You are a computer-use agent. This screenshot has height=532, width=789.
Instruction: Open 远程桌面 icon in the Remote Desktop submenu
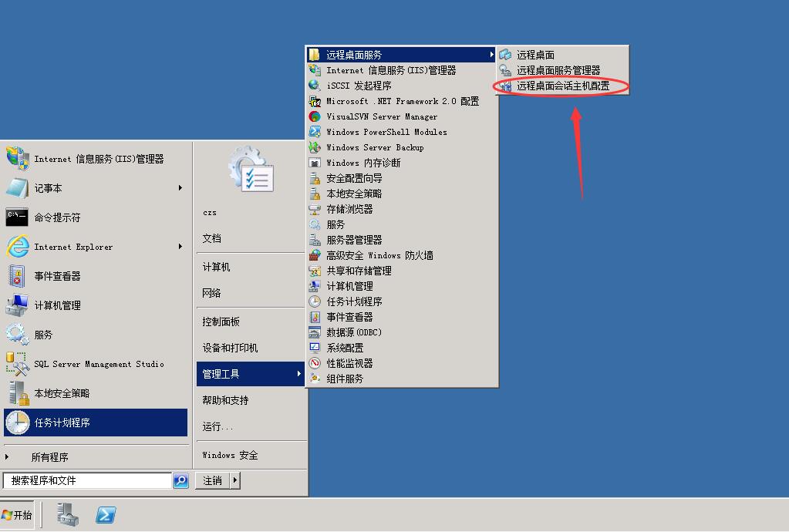505,55
